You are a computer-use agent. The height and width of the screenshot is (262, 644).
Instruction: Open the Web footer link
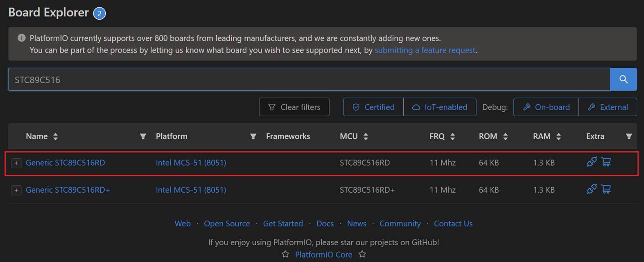(183, 223)
